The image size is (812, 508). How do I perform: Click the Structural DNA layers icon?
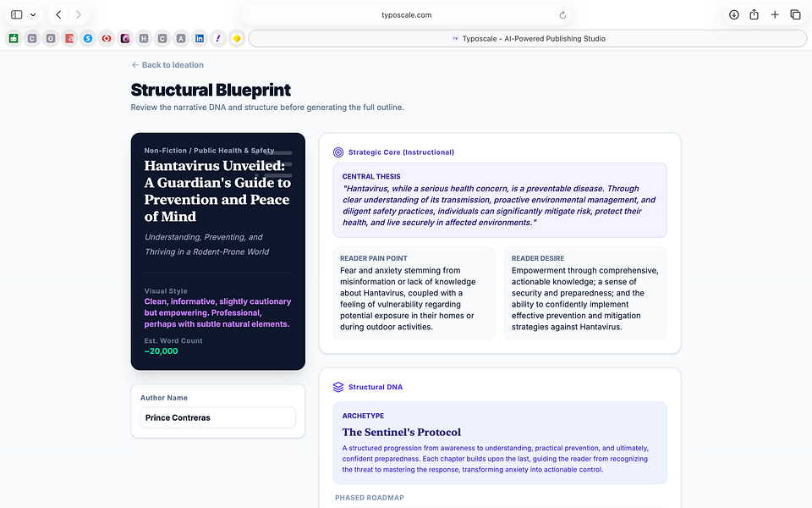(338, 387)
